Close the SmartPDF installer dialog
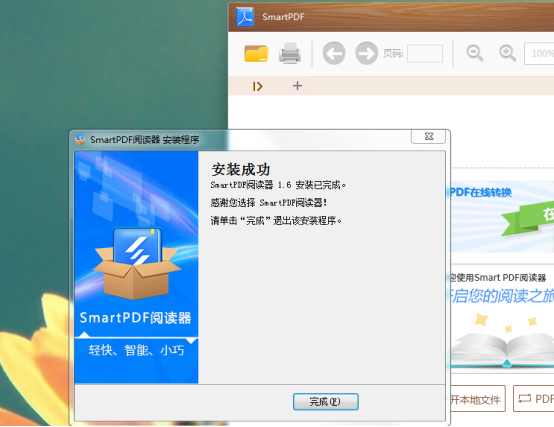Viewport: 554px width, 427px height. point(428,136)
